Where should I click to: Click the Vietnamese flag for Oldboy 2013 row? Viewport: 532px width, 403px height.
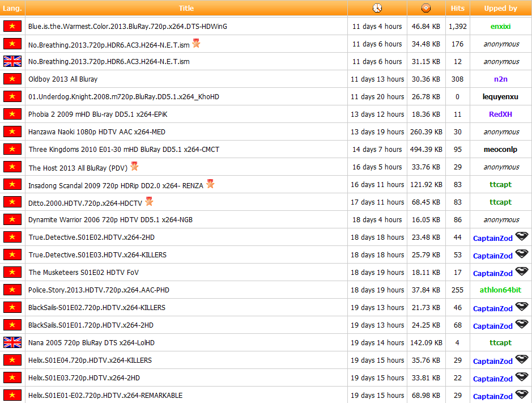[x=12, y=79]
